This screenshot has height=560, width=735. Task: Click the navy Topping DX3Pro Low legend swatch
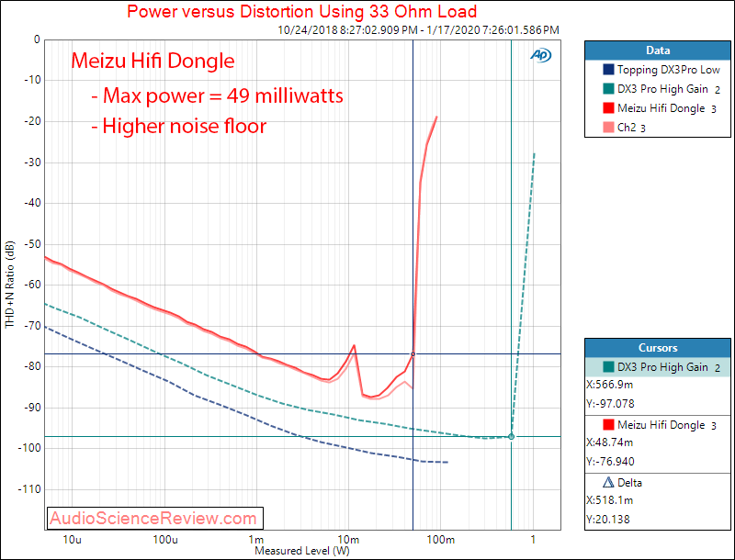click(x=608, y=70)
